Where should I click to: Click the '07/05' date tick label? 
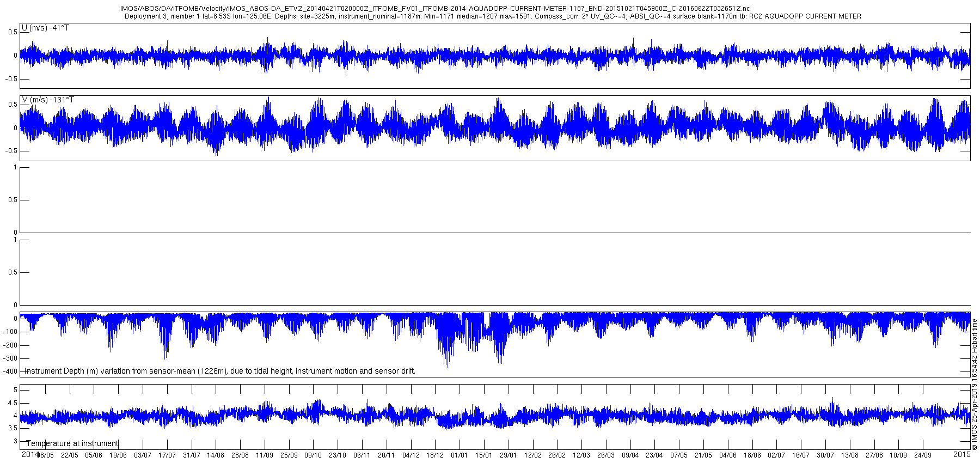(679, 455)
